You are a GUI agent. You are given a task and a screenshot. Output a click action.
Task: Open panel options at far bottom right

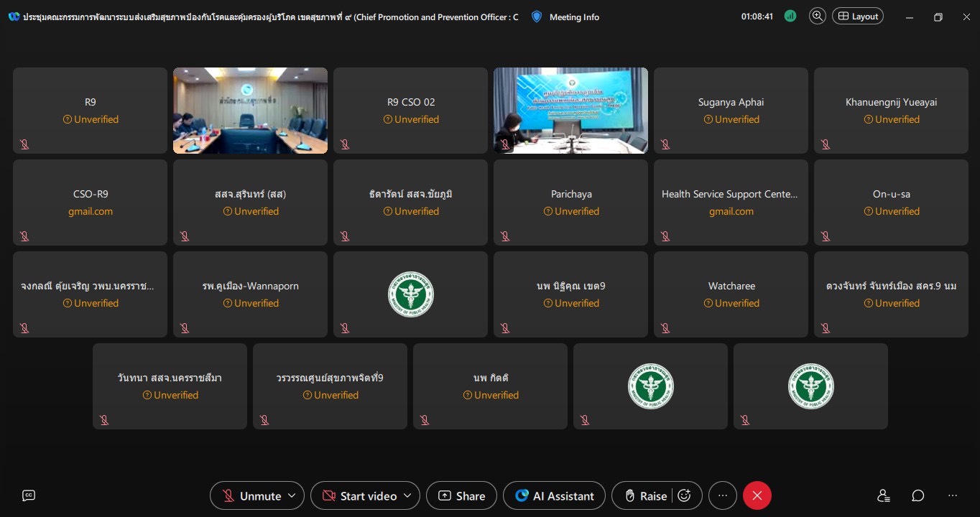953,495
